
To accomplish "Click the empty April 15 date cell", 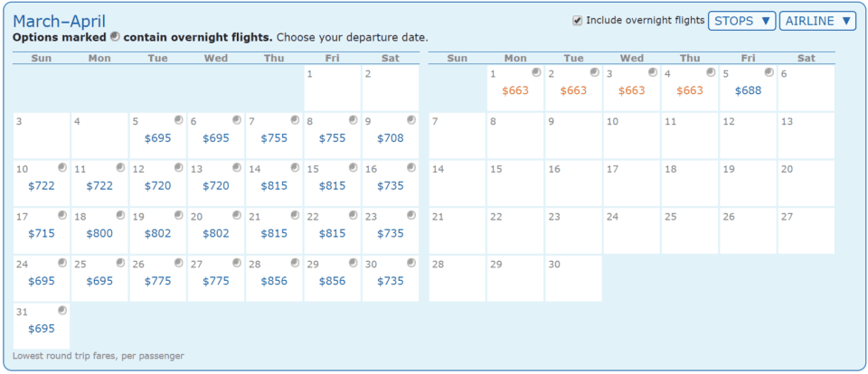I will pyautogui.click(x=514, y=183).
